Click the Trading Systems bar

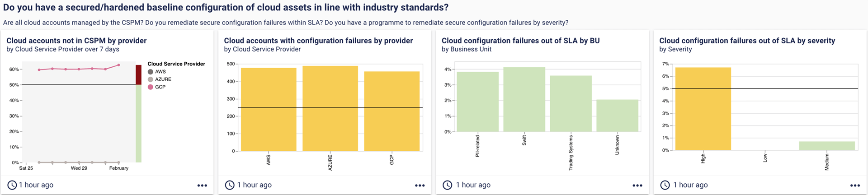click(x=571, y=104)
